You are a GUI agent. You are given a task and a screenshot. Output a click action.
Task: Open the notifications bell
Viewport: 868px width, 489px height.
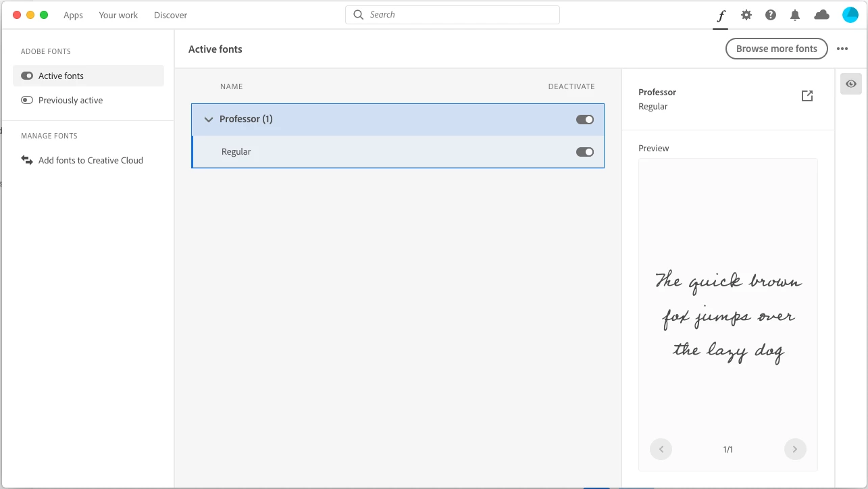point(795,15)
